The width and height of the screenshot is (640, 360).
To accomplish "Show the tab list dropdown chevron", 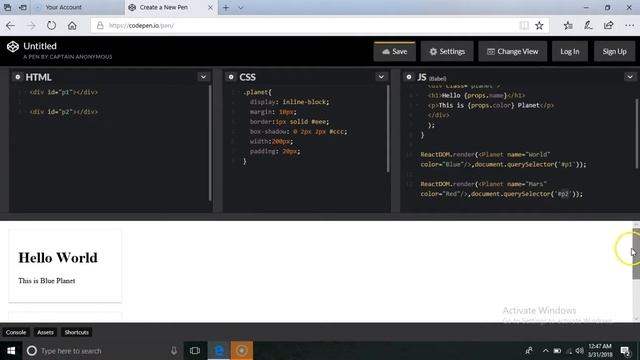I will tap(240, 7).
